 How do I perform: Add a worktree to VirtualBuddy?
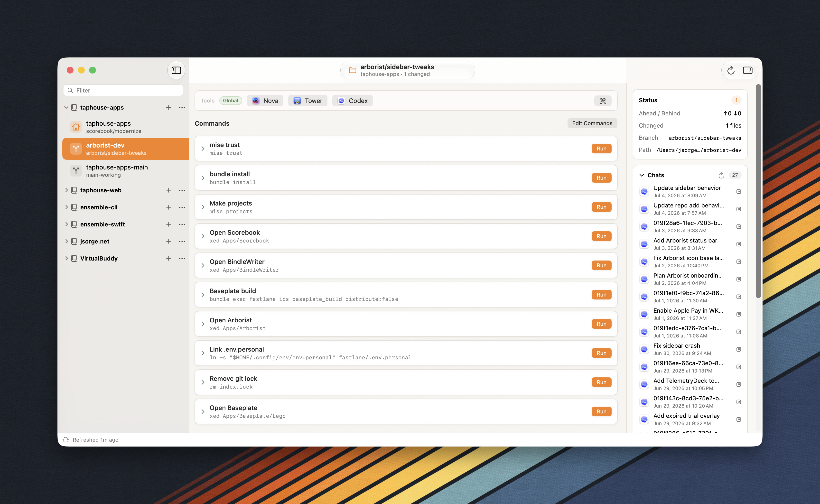pos(169,258)
